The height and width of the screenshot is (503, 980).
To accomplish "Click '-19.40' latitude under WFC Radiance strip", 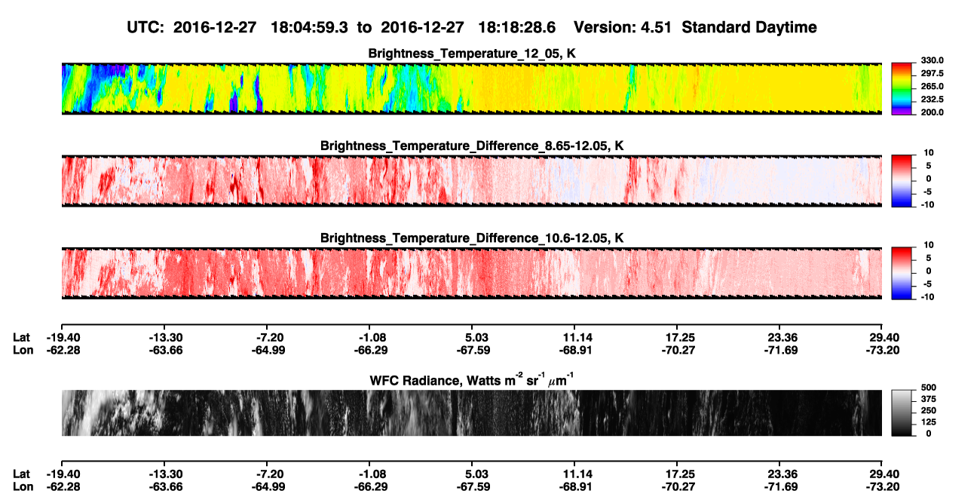I will pyautogui.click(x=62, y=474).
